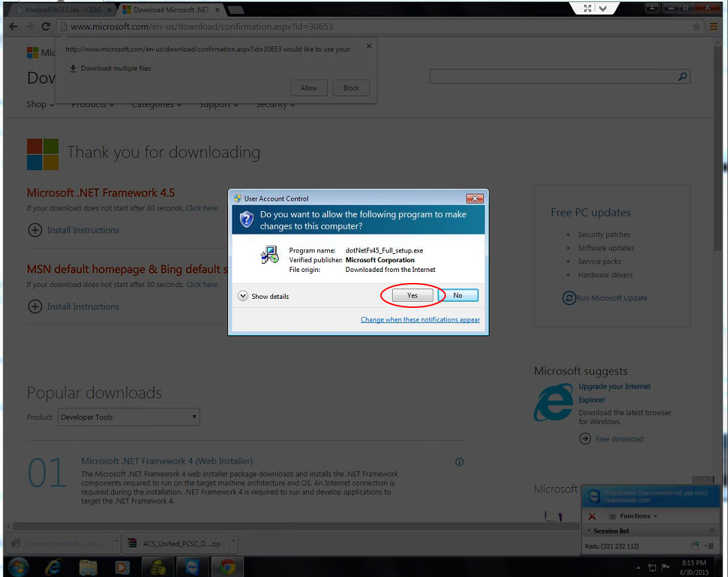Close the TeamViewer Session list panel
Screen dimensions: 728x577
(x=711, y=530)
